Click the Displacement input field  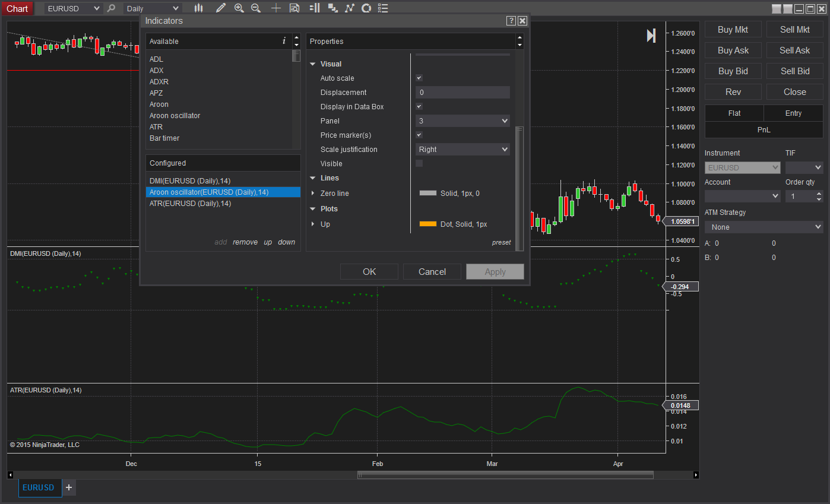coord(462,93)
